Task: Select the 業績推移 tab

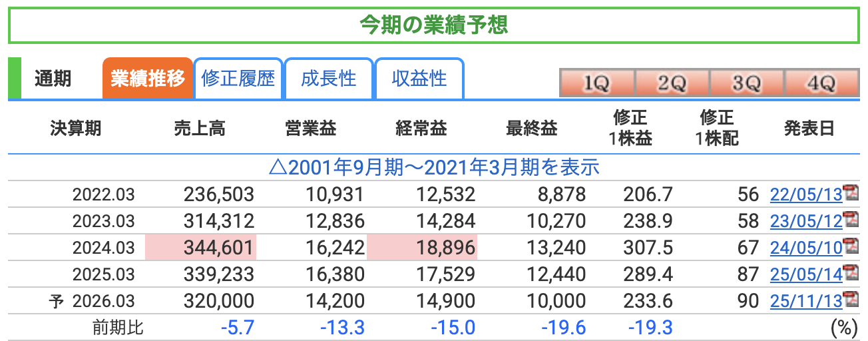Action: tap(148, 79)
